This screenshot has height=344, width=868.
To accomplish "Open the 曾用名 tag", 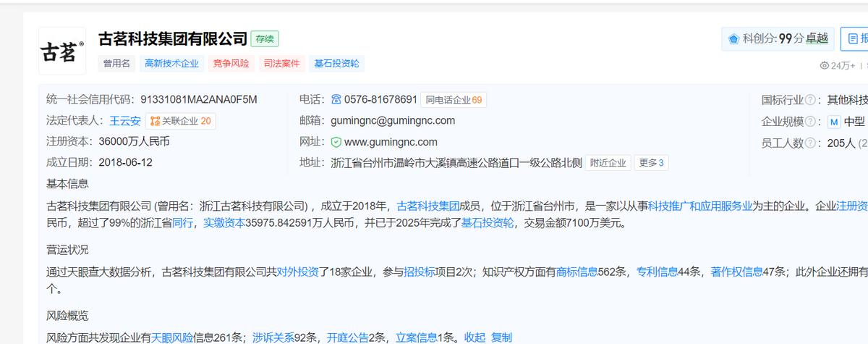I will point(116,64).
